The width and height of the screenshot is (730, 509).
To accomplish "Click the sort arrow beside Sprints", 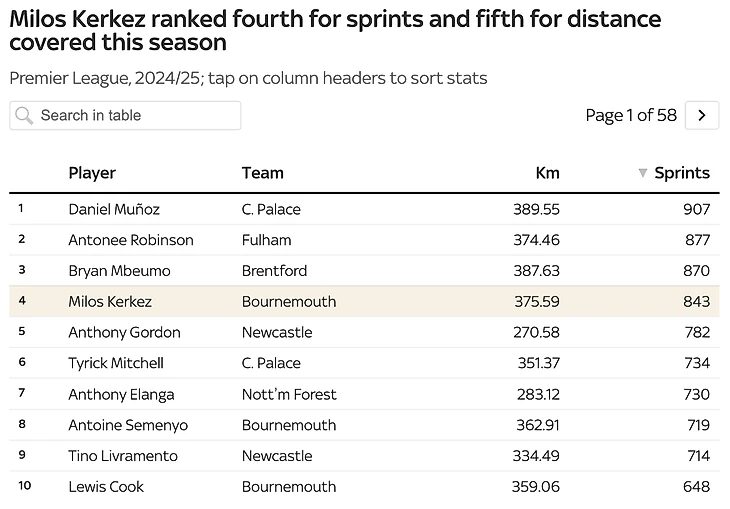I will click(642, 173).
